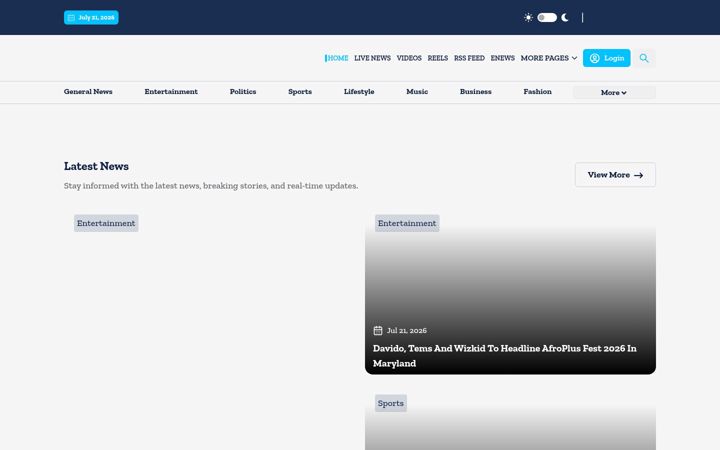The width and height of the screenshot is (720, 450).
Task: Click the July 21, 2026 date badge
Action: [x=91, y=17]
